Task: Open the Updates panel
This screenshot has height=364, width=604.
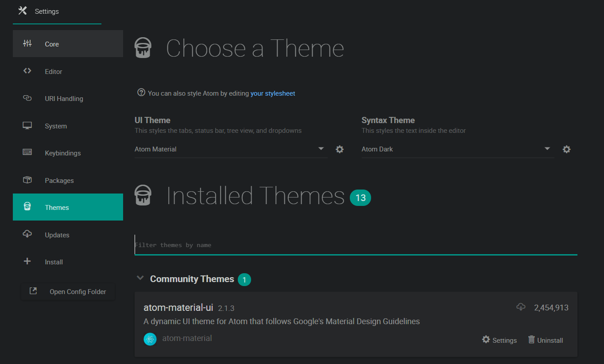Action: click(68, 235)
